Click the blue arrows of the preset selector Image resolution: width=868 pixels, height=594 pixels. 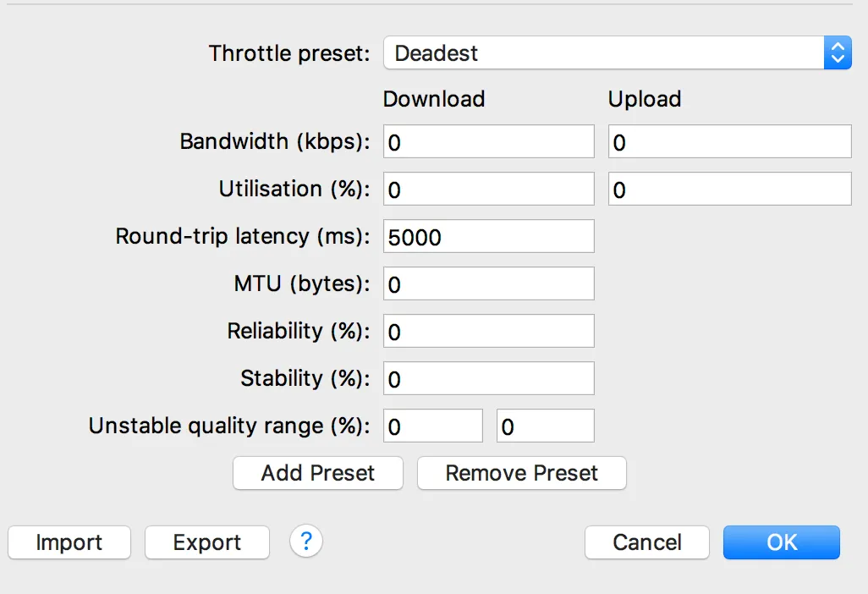click(837, 53)
